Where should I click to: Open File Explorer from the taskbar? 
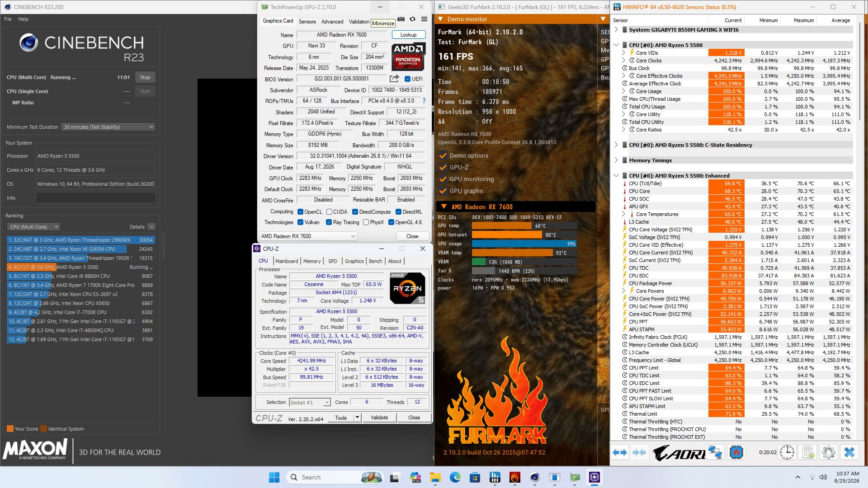pyautogui.click(x=435, y=477)
